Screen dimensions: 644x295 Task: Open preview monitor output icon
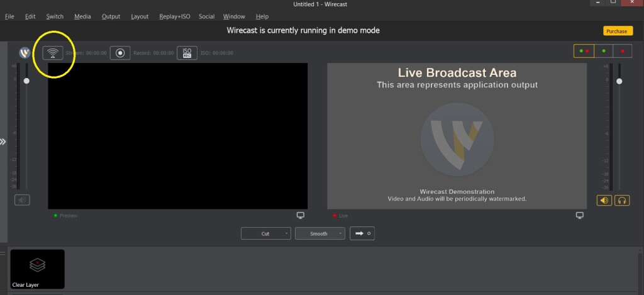301,216
